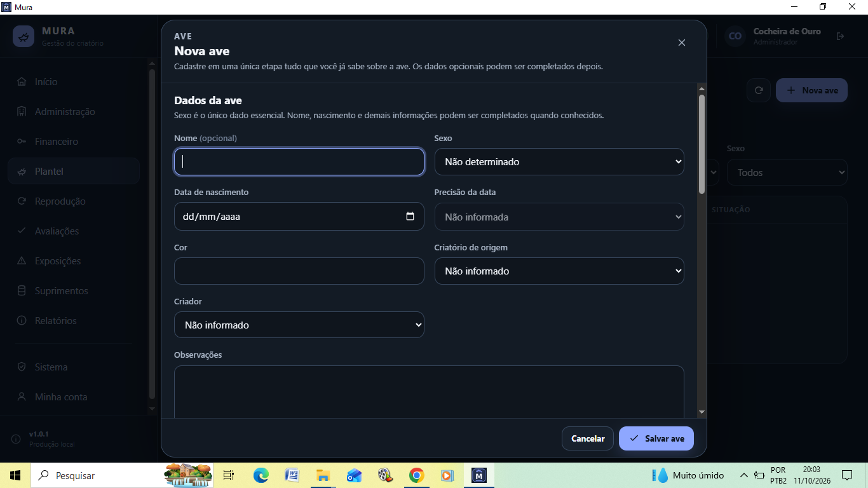Image resolution: width=868 pixels, height=488 pixels.
Task: Click the Relatórios info icon
Action: tap(22, 321)
